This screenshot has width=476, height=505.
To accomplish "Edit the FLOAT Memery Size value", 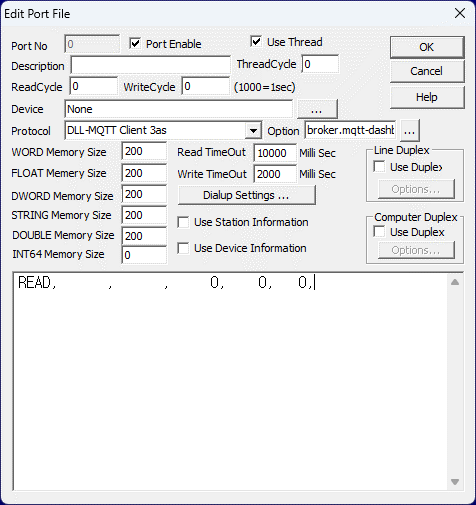I will point(144,173).
